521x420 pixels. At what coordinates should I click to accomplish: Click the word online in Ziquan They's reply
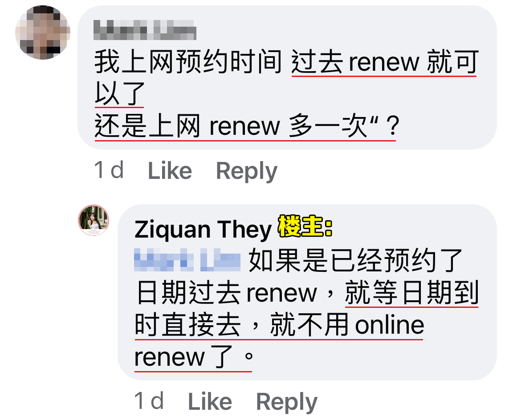(390, 325)
